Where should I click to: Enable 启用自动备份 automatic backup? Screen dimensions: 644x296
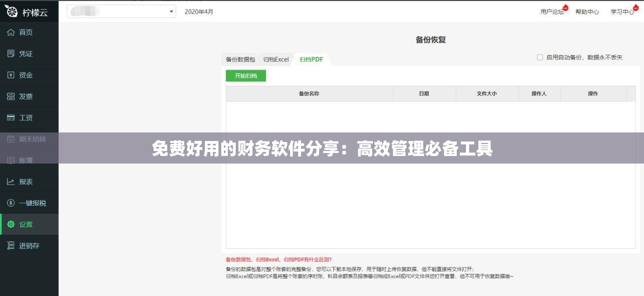coord(540,57)
